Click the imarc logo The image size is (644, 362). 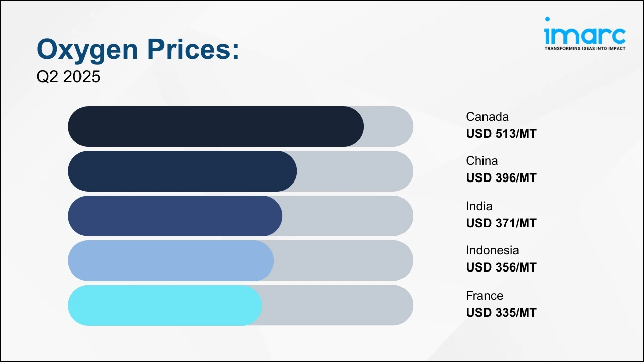point(585,34)
